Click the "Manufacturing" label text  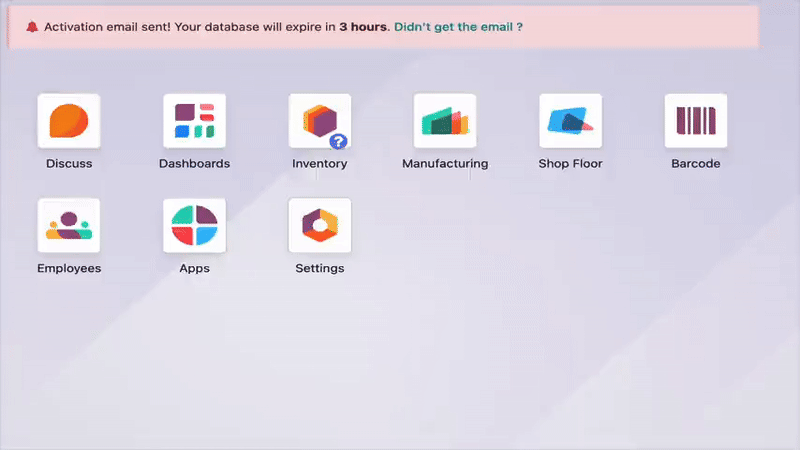(x=445, y=164)
